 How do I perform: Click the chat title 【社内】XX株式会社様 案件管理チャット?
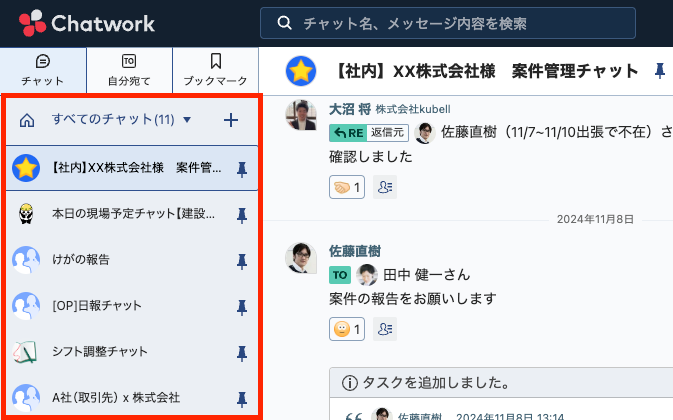485,71
